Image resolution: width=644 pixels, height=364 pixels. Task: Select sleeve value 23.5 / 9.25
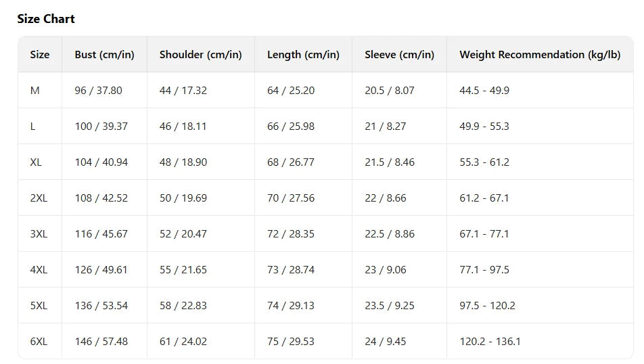tap(390, 306)
